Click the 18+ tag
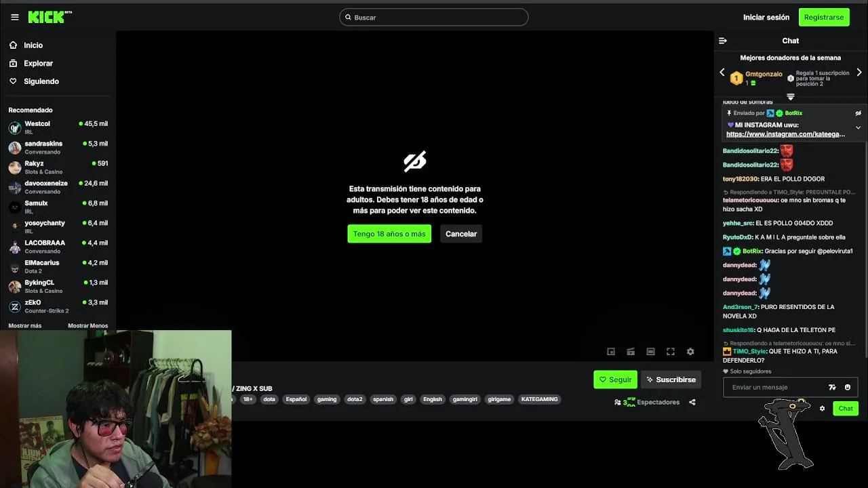 [x=248, y=399]
